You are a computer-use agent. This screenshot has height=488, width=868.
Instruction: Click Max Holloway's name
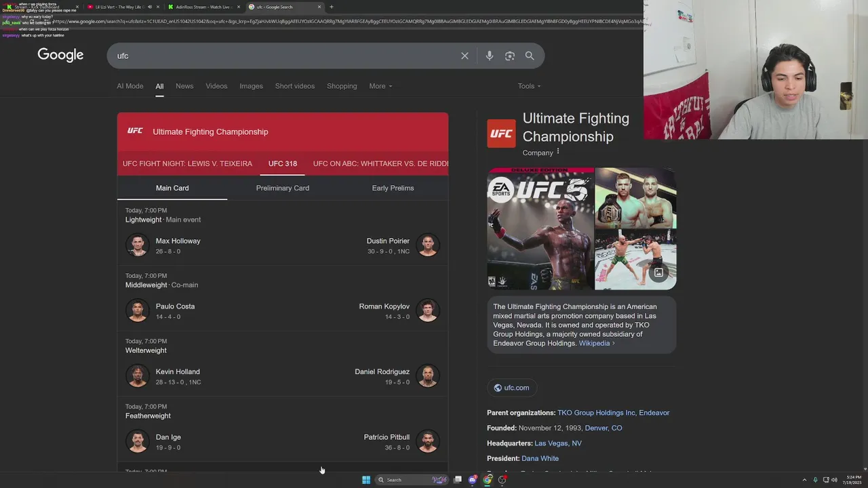point(178,241)
